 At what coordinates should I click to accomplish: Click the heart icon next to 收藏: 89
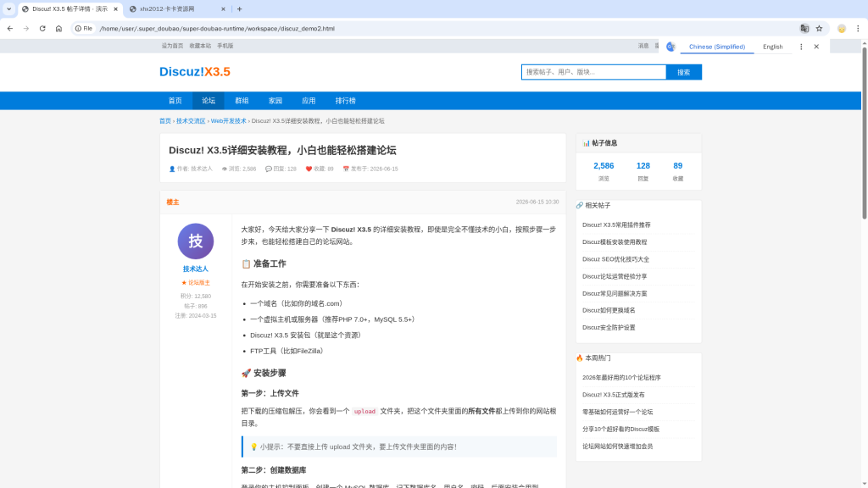309,169
